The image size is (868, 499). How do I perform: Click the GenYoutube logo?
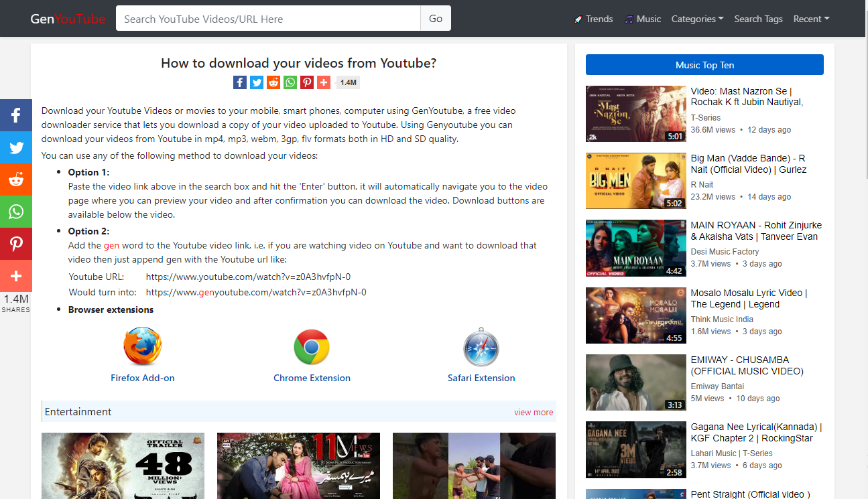67,19
